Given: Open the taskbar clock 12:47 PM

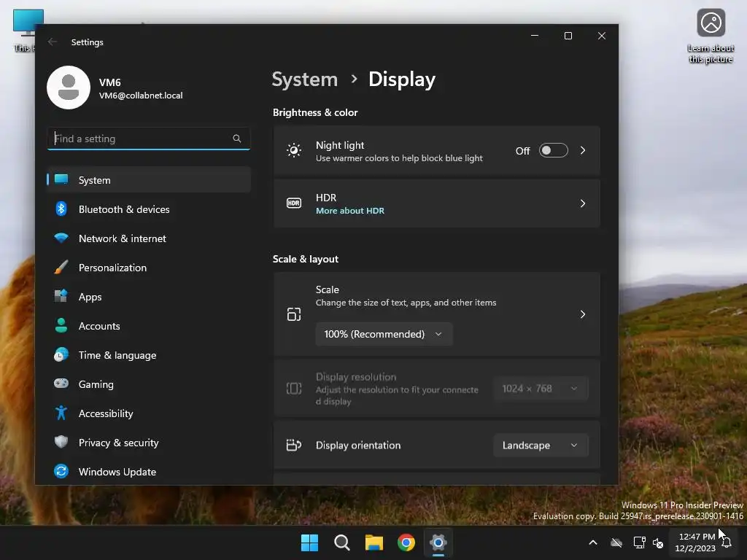Looking at the screenshot, I should [x=695, y=542].
